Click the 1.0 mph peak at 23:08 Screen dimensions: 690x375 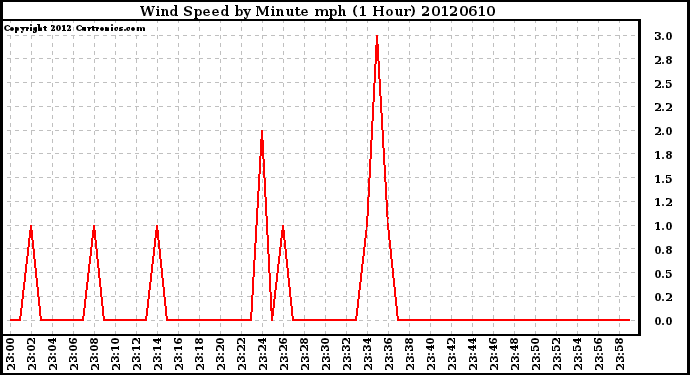(94, 227)
